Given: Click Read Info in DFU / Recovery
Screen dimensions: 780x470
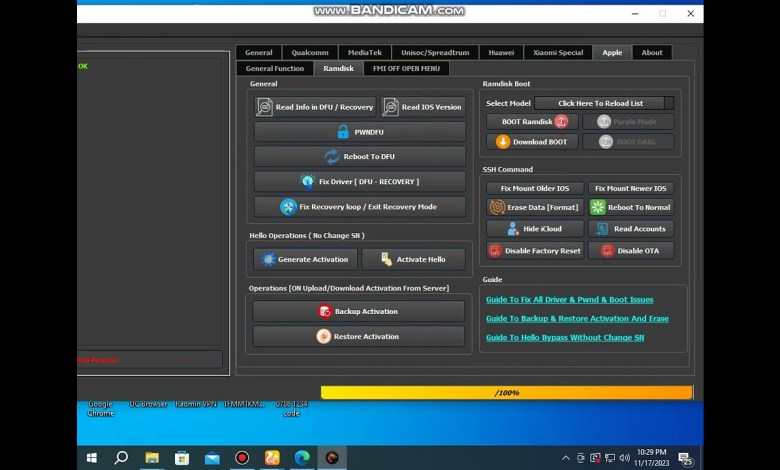Looking at the screenshot, I should 315,107.
